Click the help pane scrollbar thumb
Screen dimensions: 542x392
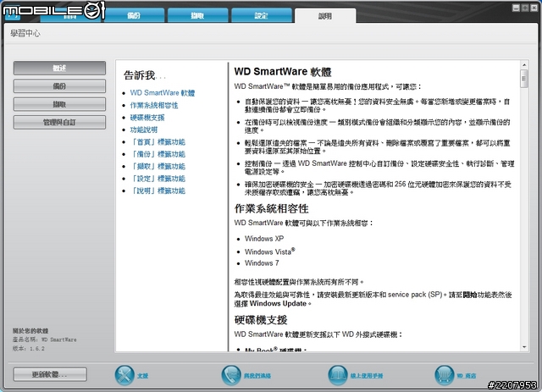(524, 79)
